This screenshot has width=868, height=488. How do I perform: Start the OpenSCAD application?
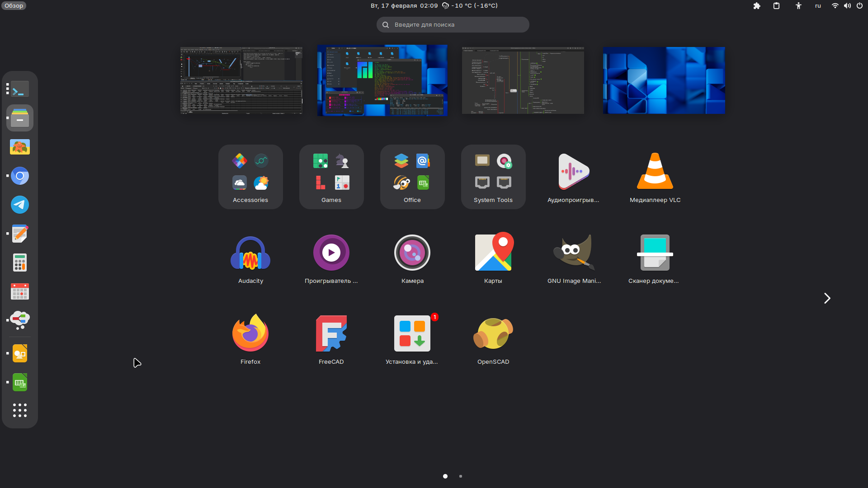pos(493,334)
